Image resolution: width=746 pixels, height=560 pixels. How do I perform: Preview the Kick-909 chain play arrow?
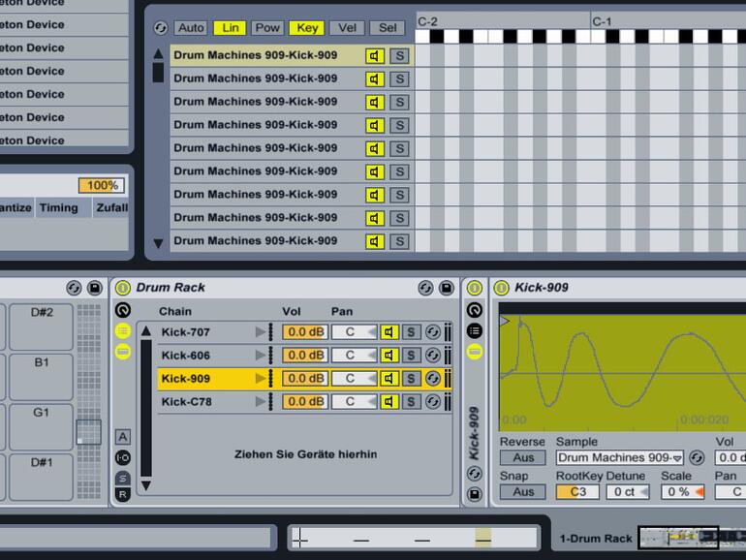coord(261,379)
